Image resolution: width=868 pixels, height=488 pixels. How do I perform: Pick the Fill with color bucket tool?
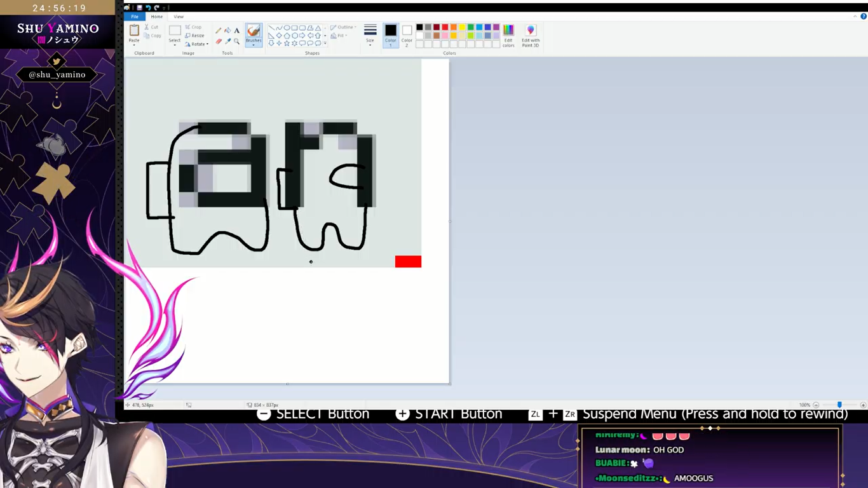pyautogui.click(x=227, y=30)
